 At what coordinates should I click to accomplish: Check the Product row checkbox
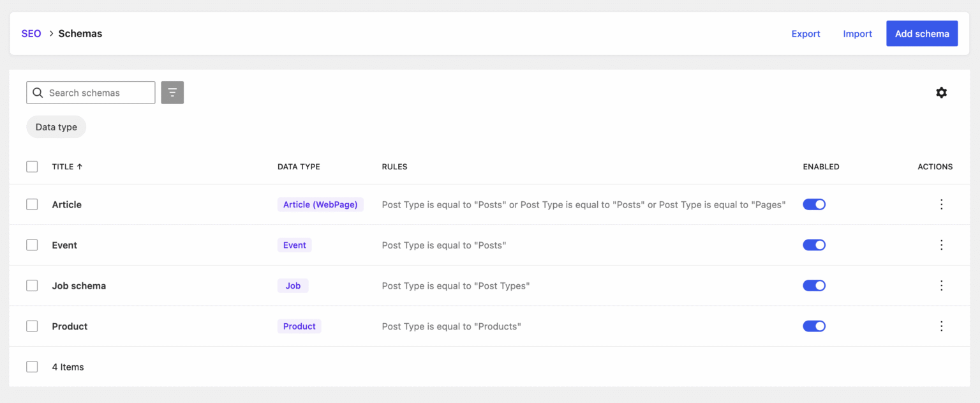[x=32, y=326]
